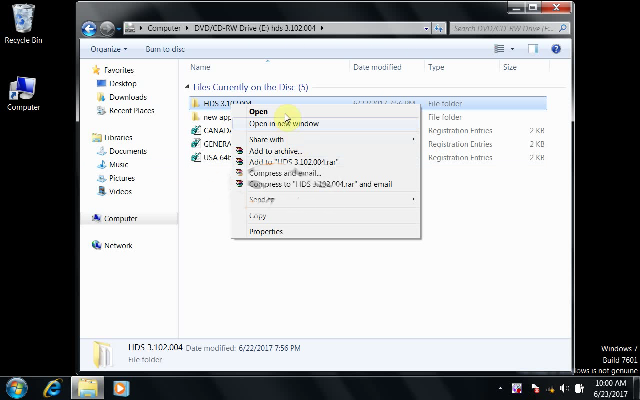640x400 pixels.
Task: Click Burn to disc
Action: point(165,49)
